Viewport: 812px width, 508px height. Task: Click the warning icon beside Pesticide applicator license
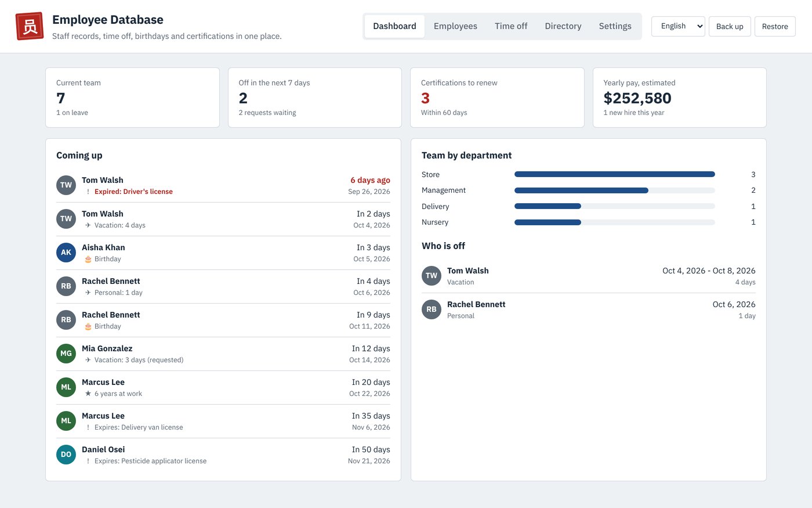(x=88, y=461)
